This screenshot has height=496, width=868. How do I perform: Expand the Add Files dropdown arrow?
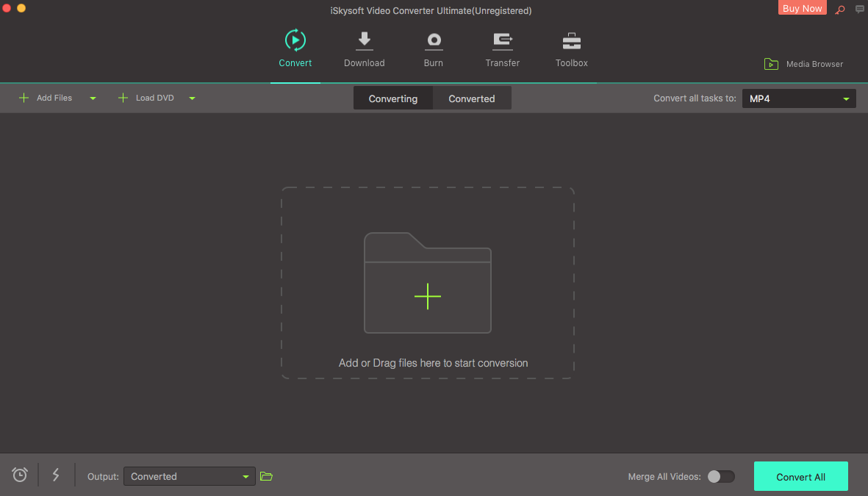coord(93,98)
